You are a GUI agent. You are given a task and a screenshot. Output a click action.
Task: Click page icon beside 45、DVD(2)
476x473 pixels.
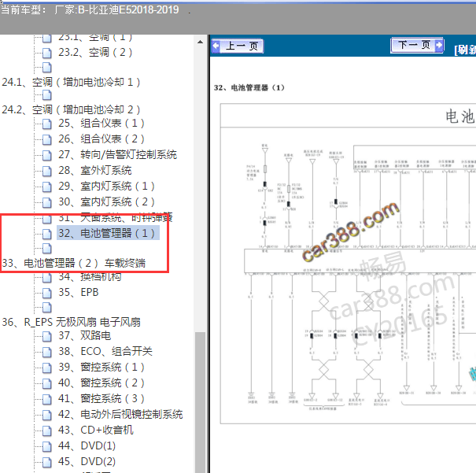[x=46, y=462]
